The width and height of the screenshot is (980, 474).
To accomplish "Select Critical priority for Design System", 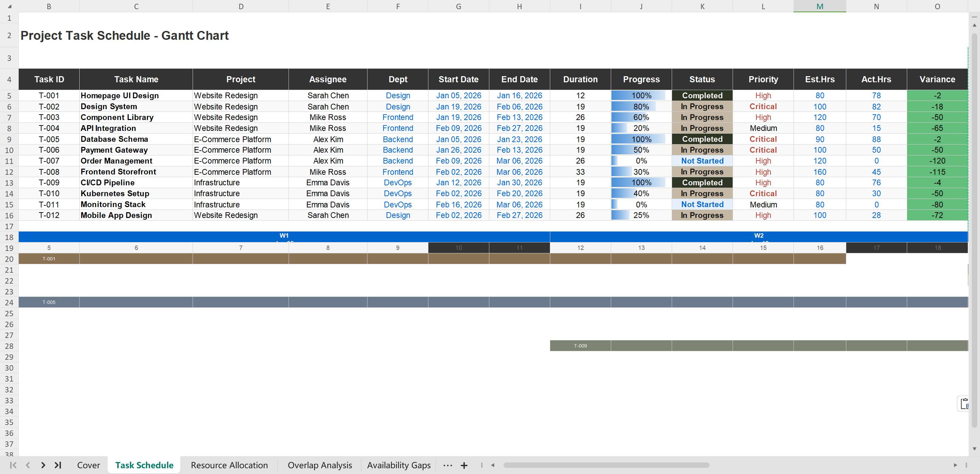I will [x=763, y=107].
